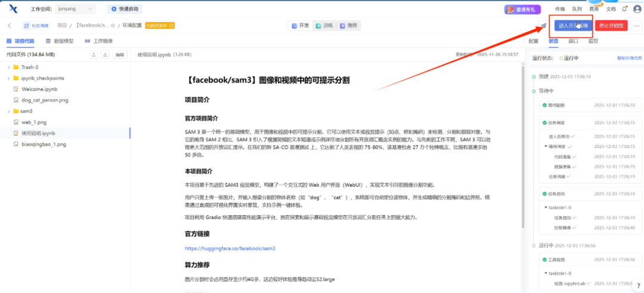Expand the .ipynb_checkpoints folder
Image resolution: width=644 pixels, height=293 pixels.
[8, 78]
